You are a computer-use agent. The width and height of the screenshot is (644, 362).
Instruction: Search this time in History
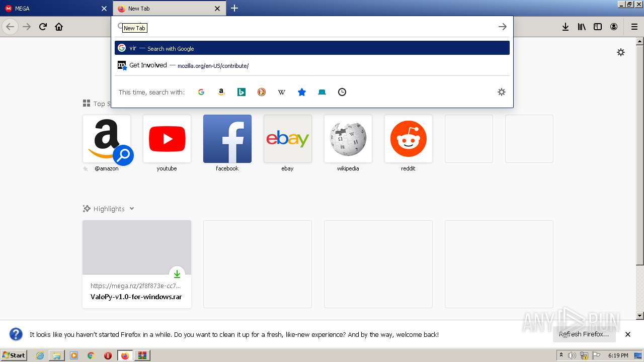point(342,92)
